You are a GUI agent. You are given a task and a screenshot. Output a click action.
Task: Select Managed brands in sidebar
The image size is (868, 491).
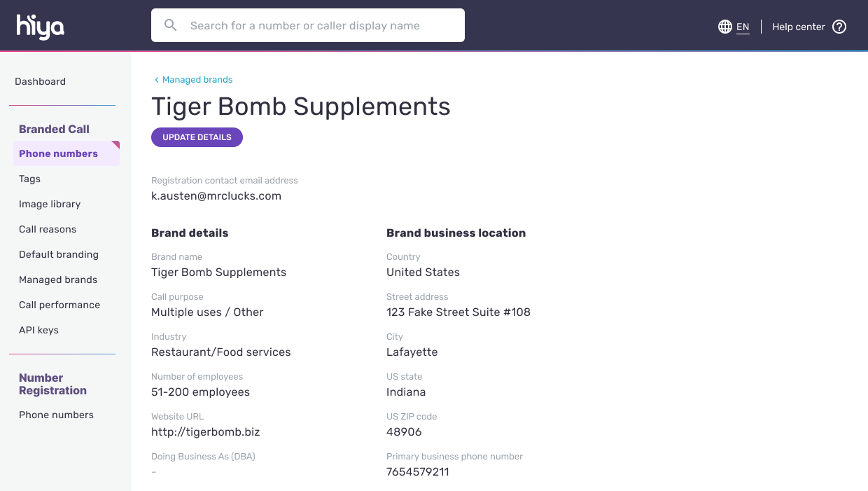tap(58, 279)
